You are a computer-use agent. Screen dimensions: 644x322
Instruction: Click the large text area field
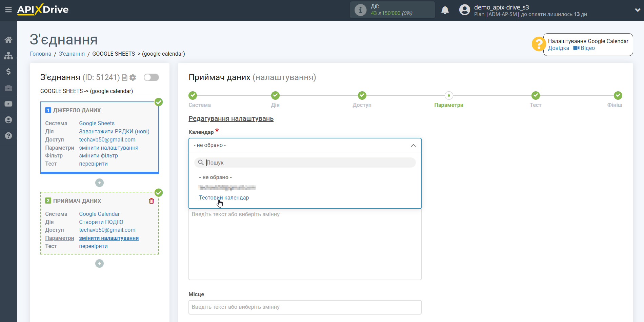tap(305, 244)
